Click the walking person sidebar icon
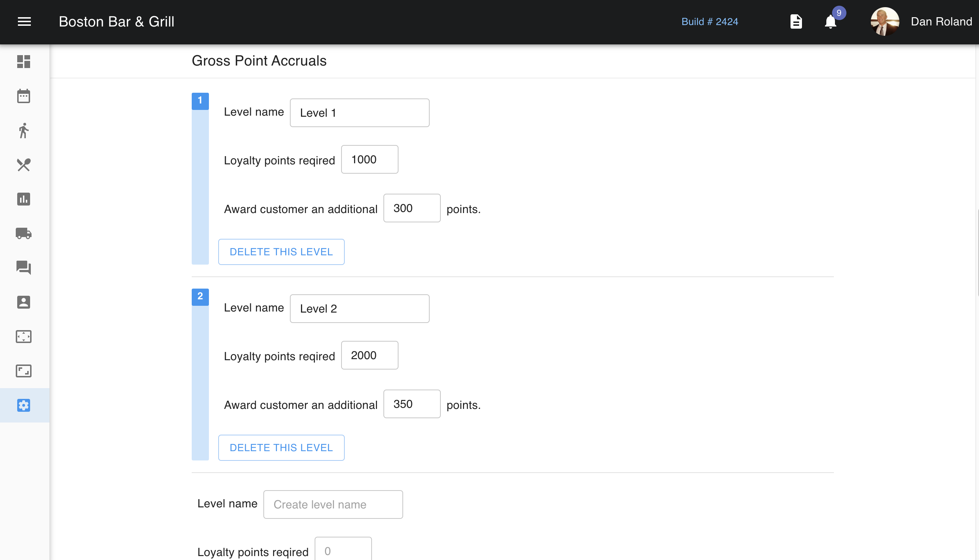The image size is (979, 560). click(24, 130)
